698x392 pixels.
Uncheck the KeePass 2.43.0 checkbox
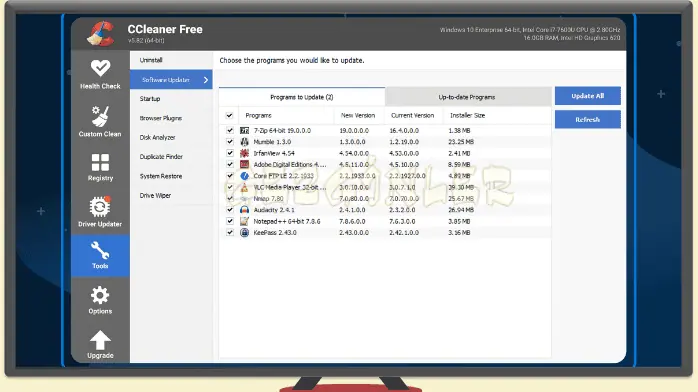point(230,233)
